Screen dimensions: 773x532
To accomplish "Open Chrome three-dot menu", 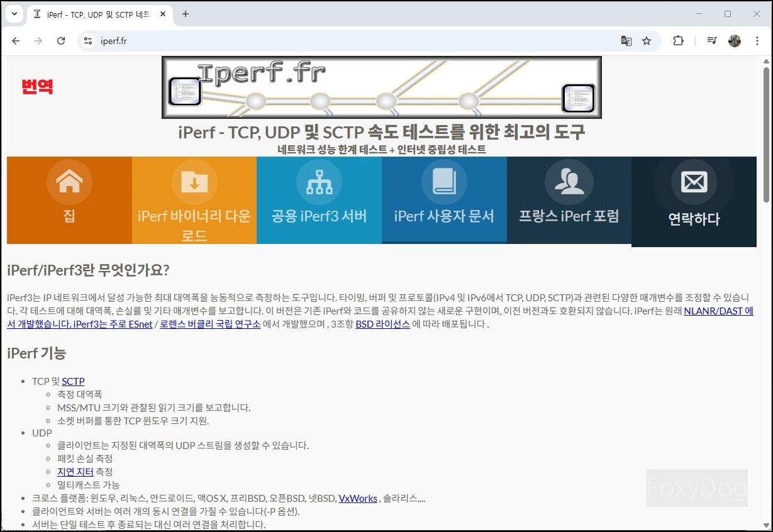I will pos(756,41).
